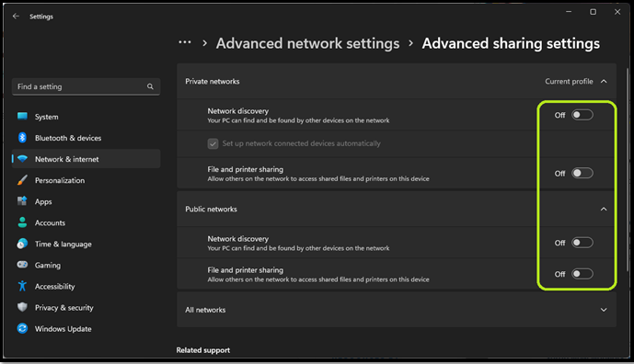Turn on public File and printer sharing
The image size is (634, 364).
coord(582,274)
